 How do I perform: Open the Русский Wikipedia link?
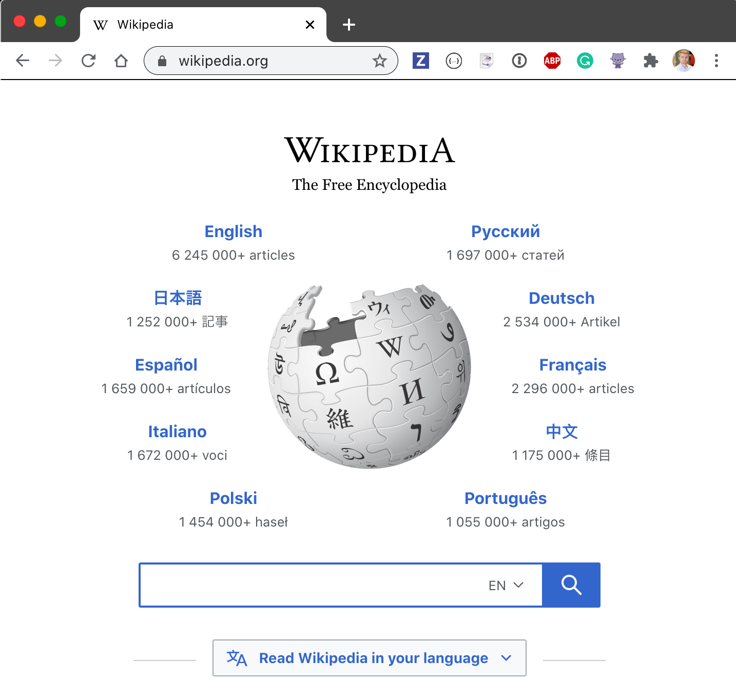tap(506, 231)
